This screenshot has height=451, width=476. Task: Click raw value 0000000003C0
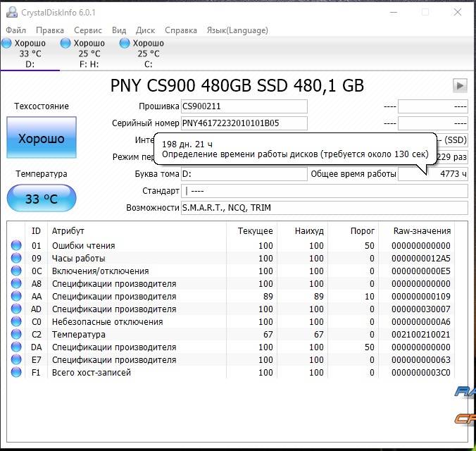421,372
